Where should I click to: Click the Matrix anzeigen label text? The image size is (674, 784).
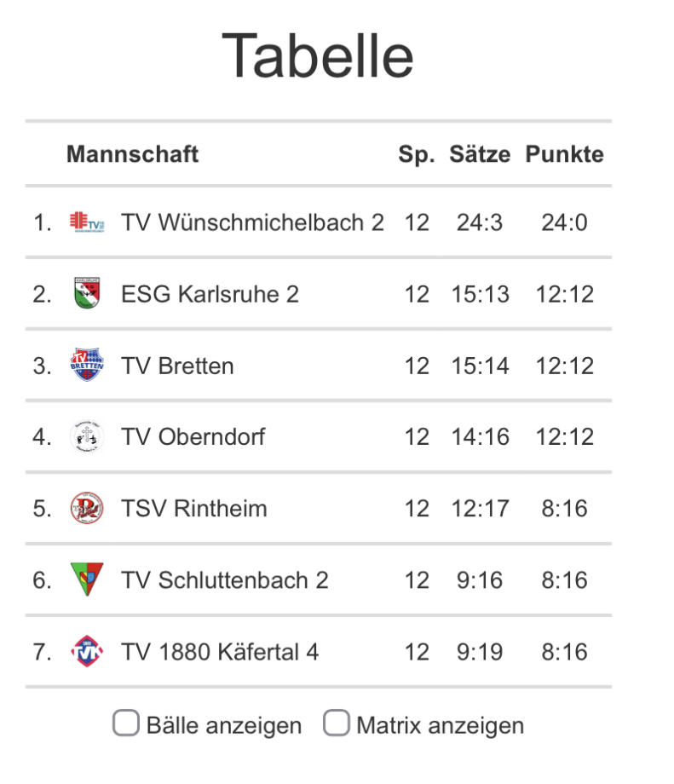pos(441,725)
